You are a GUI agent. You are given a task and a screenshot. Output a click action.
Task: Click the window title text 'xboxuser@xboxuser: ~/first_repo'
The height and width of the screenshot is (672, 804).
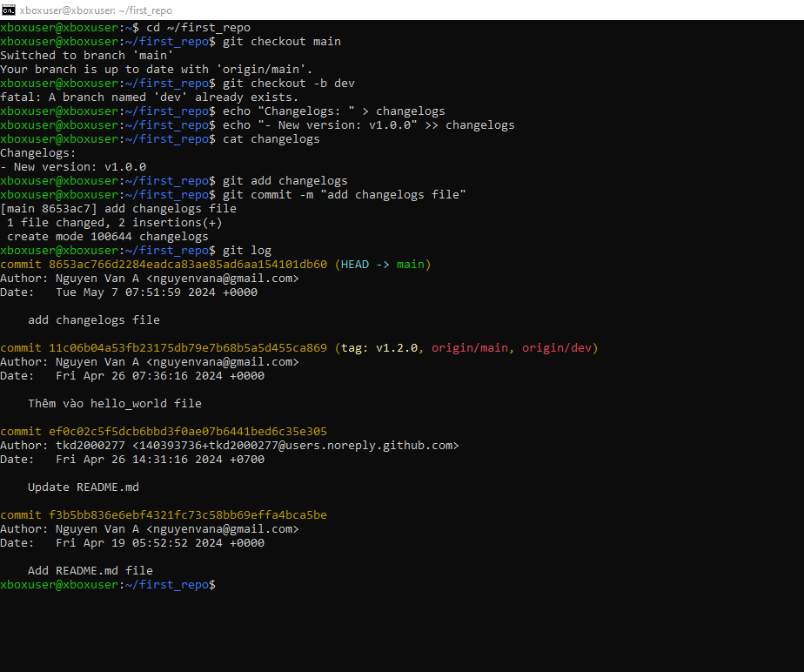[96, 10]
